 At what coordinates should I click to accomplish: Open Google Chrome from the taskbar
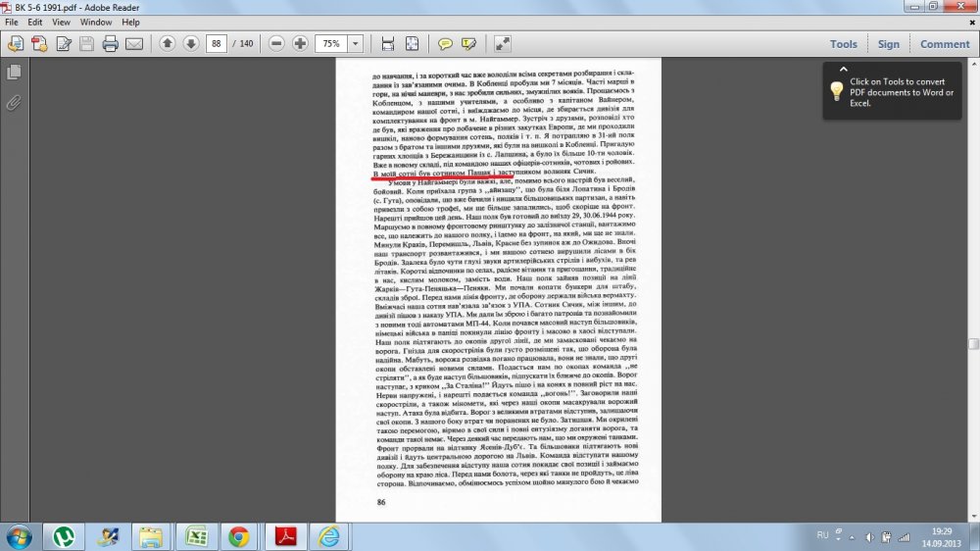coord(238,536)
